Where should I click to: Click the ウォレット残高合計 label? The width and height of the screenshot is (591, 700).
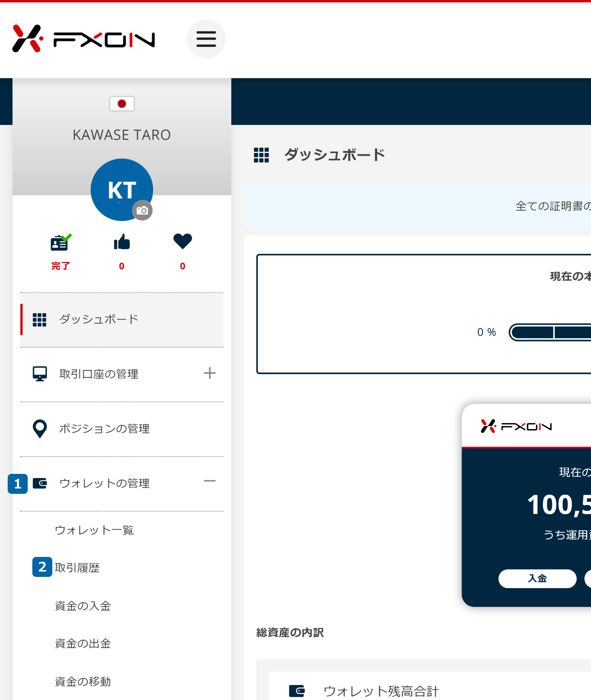coord(381,691)
